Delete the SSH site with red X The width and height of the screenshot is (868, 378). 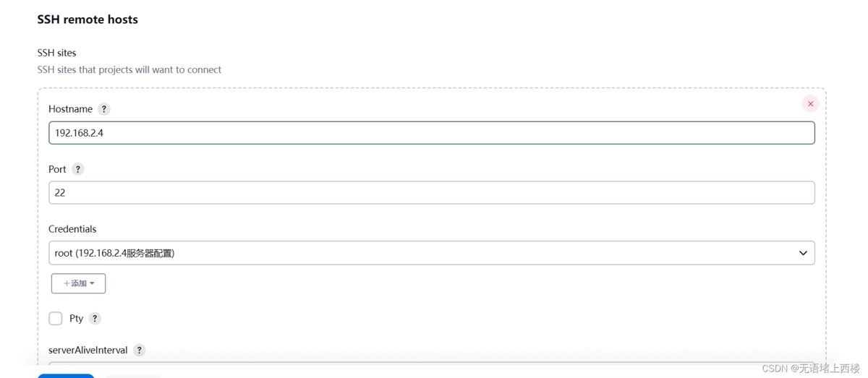click(810, 104)
